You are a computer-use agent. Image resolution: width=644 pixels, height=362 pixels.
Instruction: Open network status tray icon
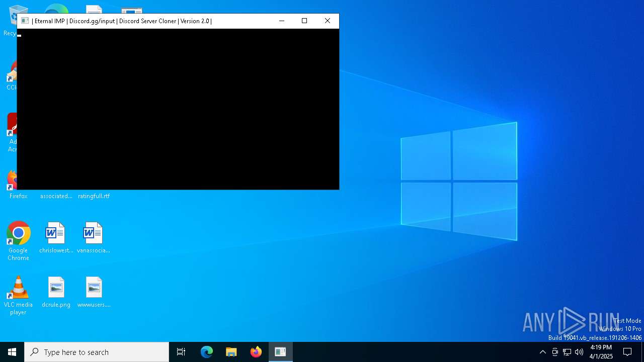(567, 352)
